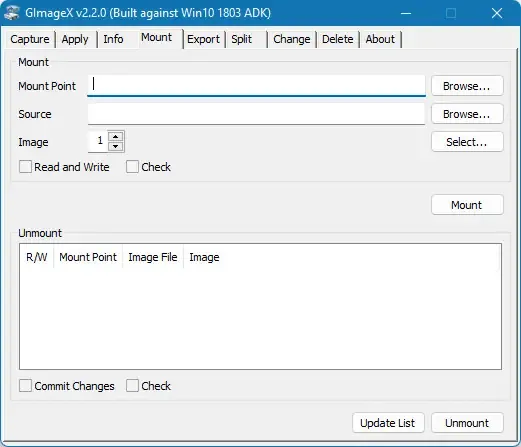Tick the Check box in Mount group
The width and height of the screenshot is (521, 447).
pyautogui.click(x=132, y=167)
